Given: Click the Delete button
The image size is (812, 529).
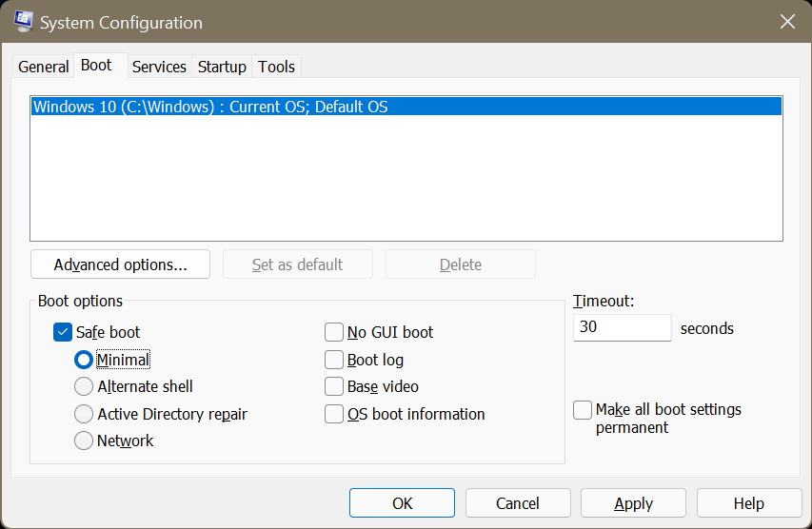Looking at the screenshot, I should (x=461, y=264).
